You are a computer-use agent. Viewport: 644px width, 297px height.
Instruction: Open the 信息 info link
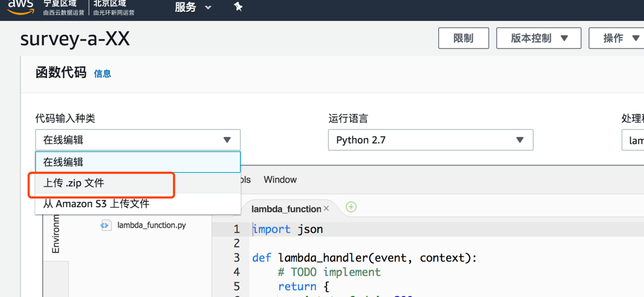(102, 74)
